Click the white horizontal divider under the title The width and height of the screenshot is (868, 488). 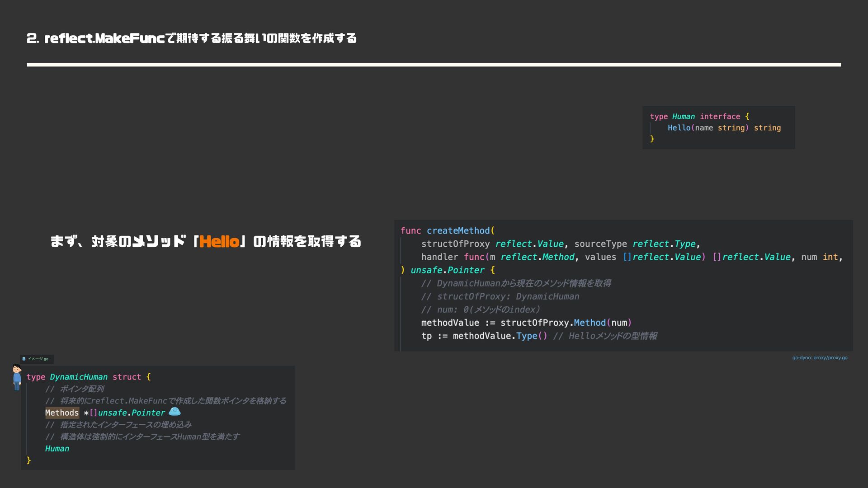433,65
